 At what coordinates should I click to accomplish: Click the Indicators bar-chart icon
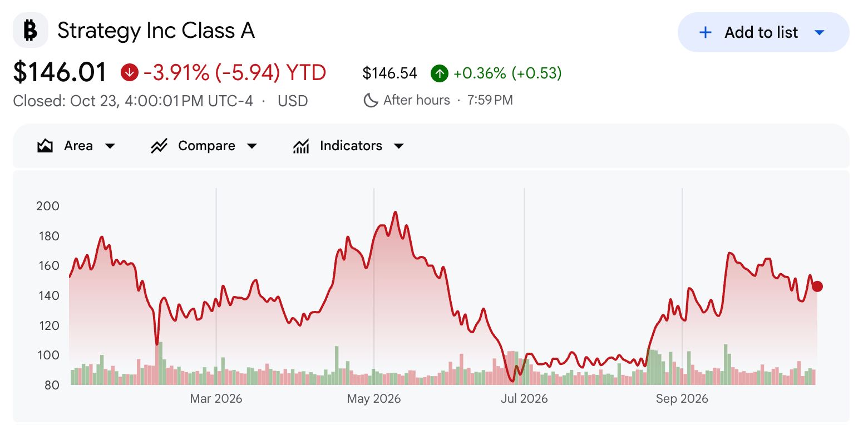[301, 146]
